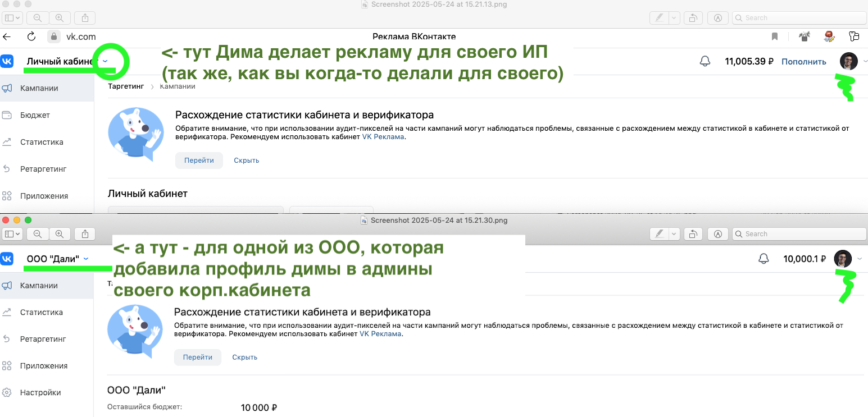Click the circled-A markup icon in 15.21.13 window
The height and width of the screenshot is (417, 868).
pos(717,18)
